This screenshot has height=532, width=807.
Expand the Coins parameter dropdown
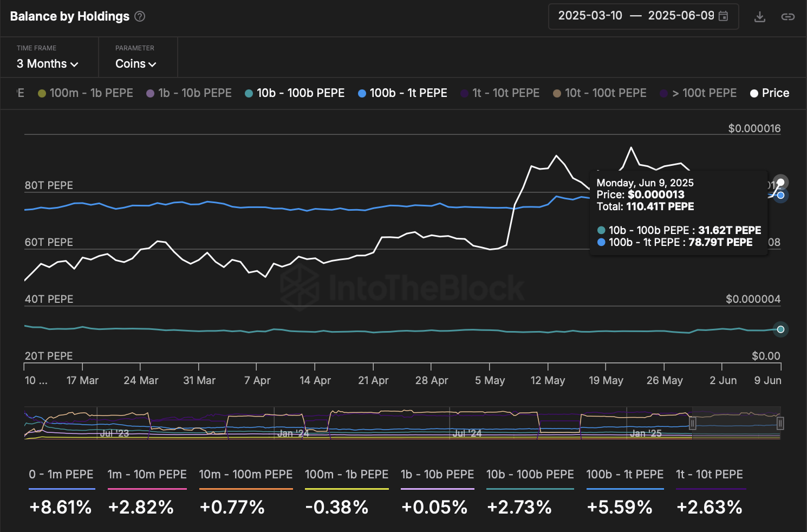click(x=135, y=64)
